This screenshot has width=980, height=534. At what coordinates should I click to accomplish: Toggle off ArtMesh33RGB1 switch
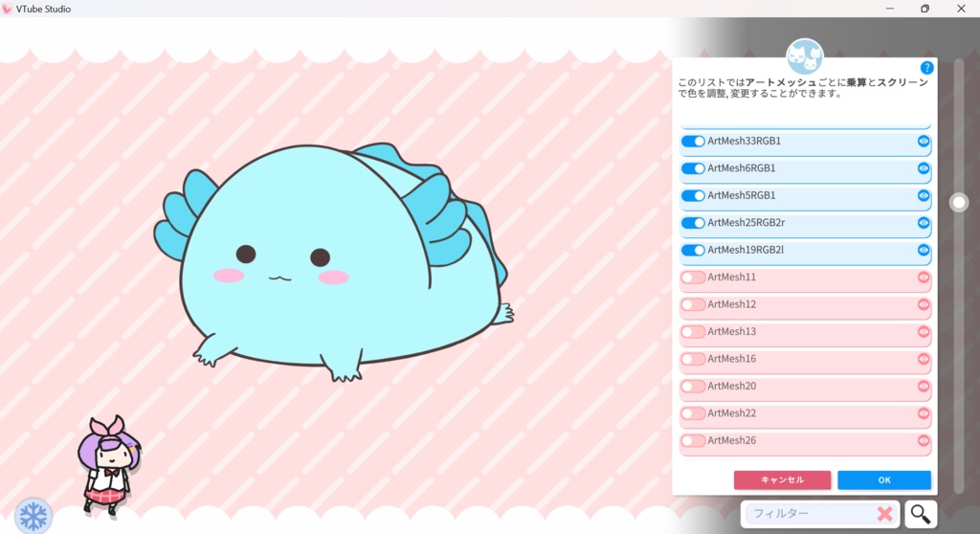[x=693, y=142]
